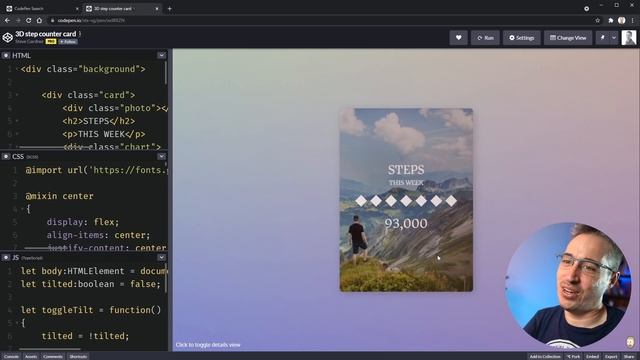This screenshot has width=640, height=360.
Task: Fold the mixin center brace in CSS
Action: (22, 209)
